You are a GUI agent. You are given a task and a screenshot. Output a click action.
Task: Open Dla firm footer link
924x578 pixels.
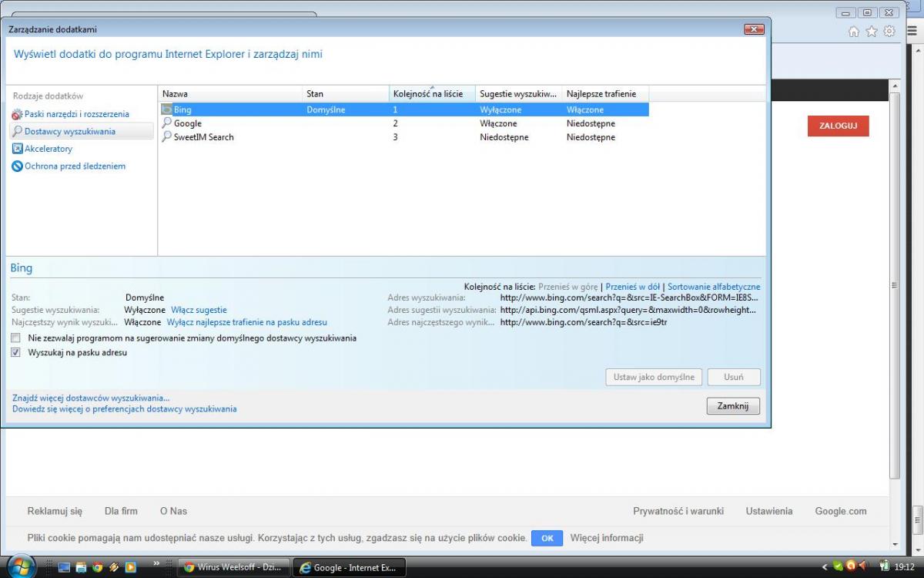tap(121, 511)
